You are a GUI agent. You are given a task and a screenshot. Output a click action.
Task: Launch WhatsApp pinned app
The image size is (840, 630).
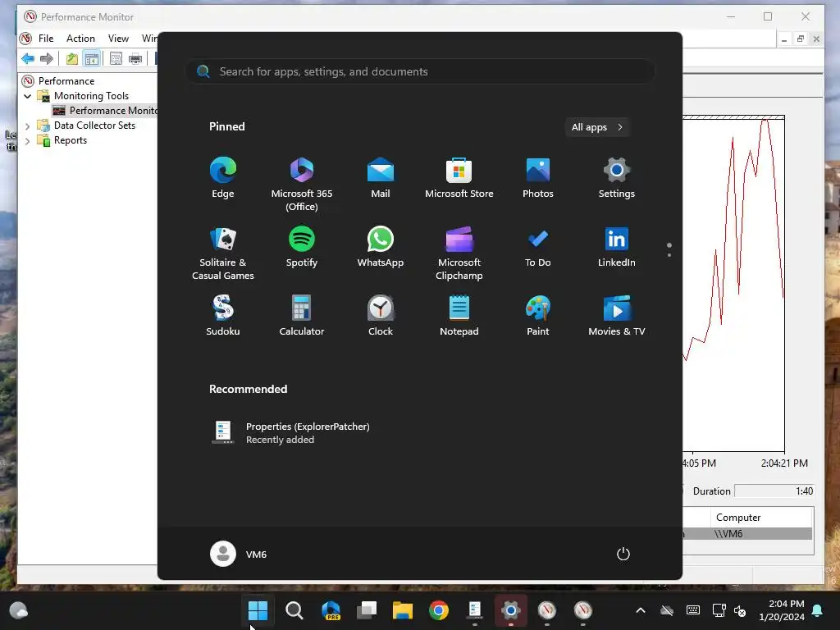point(381,248)
